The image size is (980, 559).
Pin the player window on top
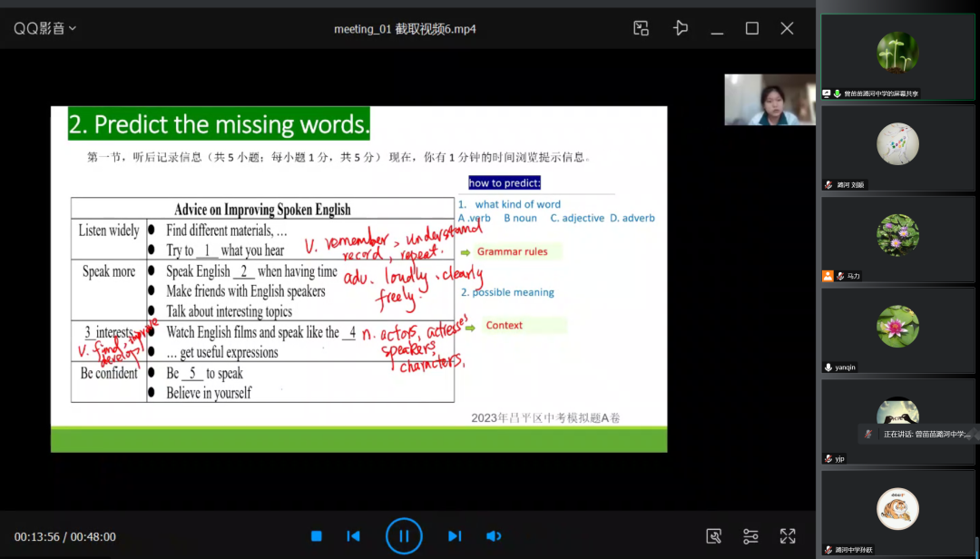(681, 28)
